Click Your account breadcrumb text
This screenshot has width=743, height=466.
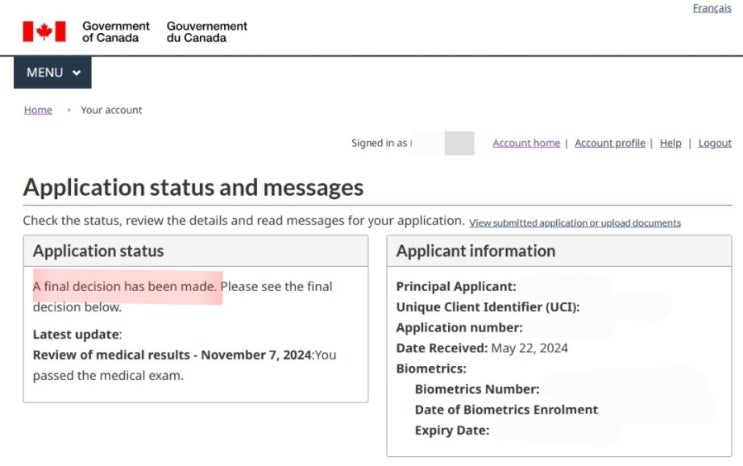pos(111,110)
